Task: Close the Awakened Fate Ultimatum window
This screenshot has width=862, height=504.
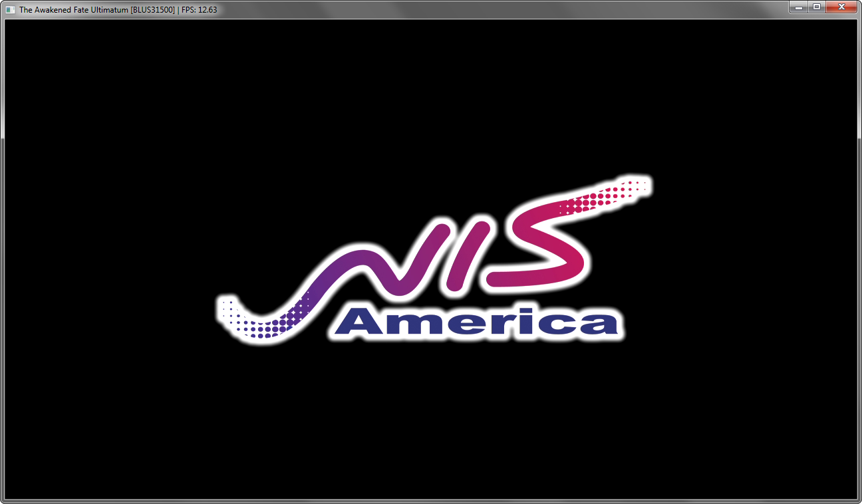Action: pos(841,7)
